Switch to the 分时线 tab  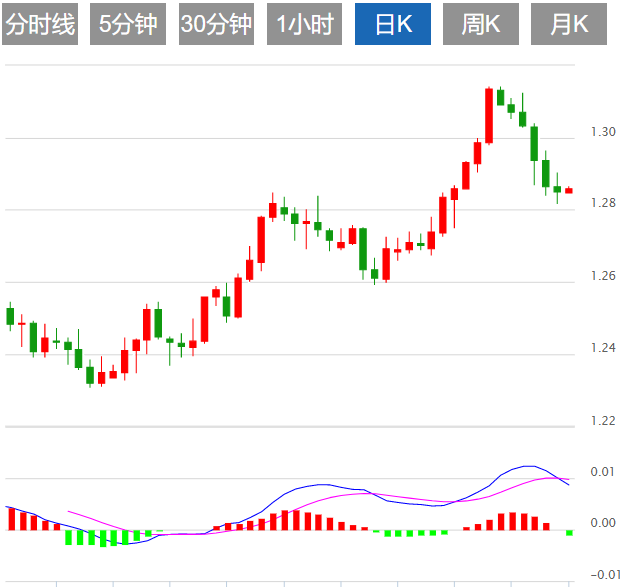[40, 24]
